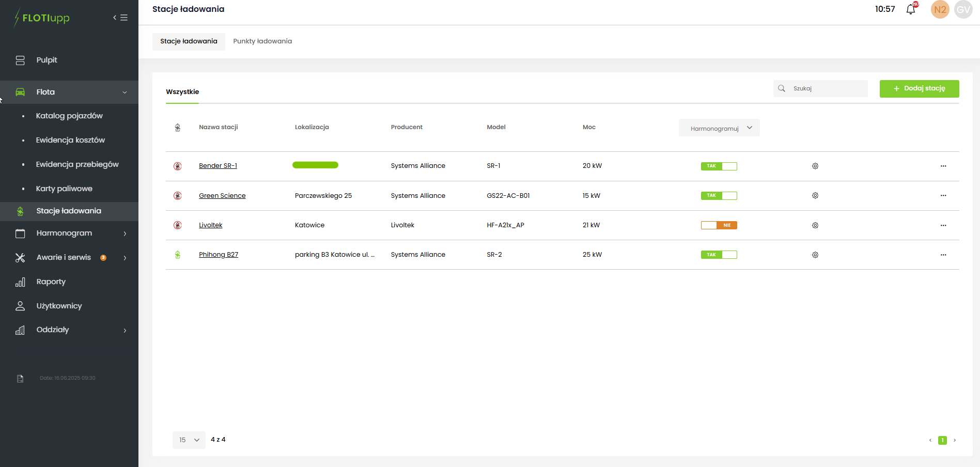Viewport: 980px width, 467px height.
Task: Open the rows-per-page dropdown showing 15
Action: (x=189, y=440)
